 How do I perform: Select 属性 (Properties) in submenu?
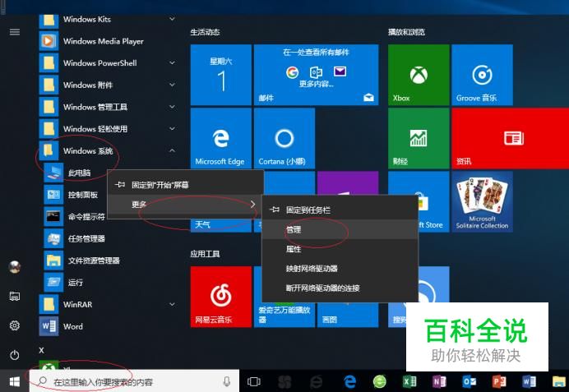tap(340, 249)
